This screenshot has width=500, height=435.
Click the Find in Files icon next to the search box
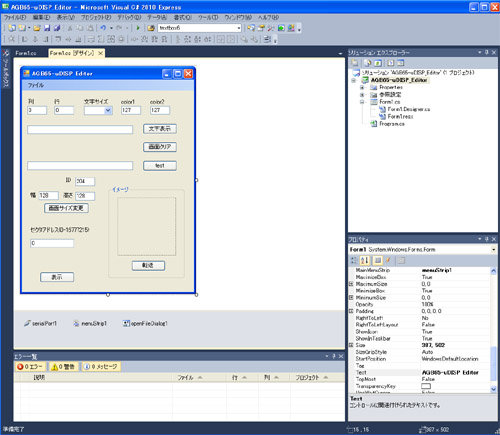click(x=151, y=28)
